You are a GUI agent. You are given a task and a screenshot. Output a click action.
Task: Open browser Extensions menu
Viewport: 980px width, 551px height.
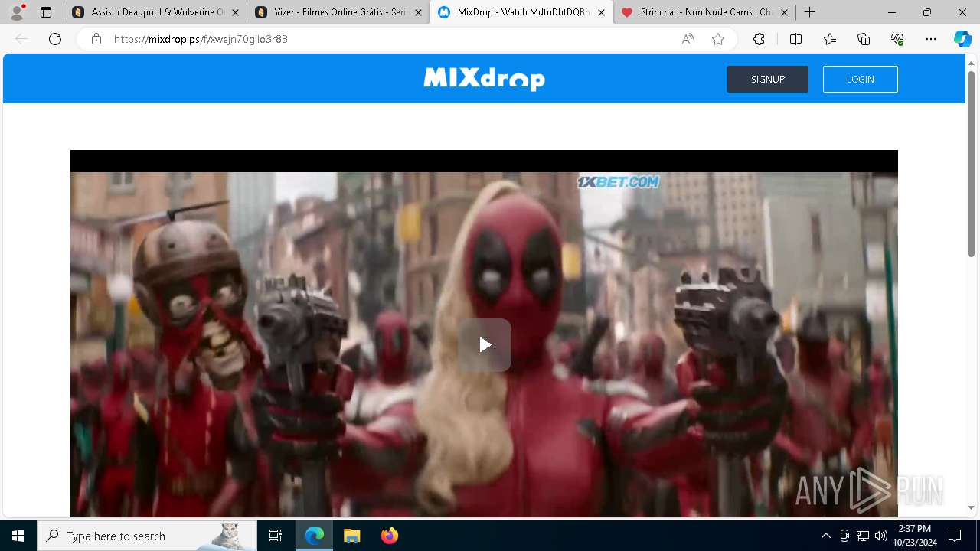point(759,39)
